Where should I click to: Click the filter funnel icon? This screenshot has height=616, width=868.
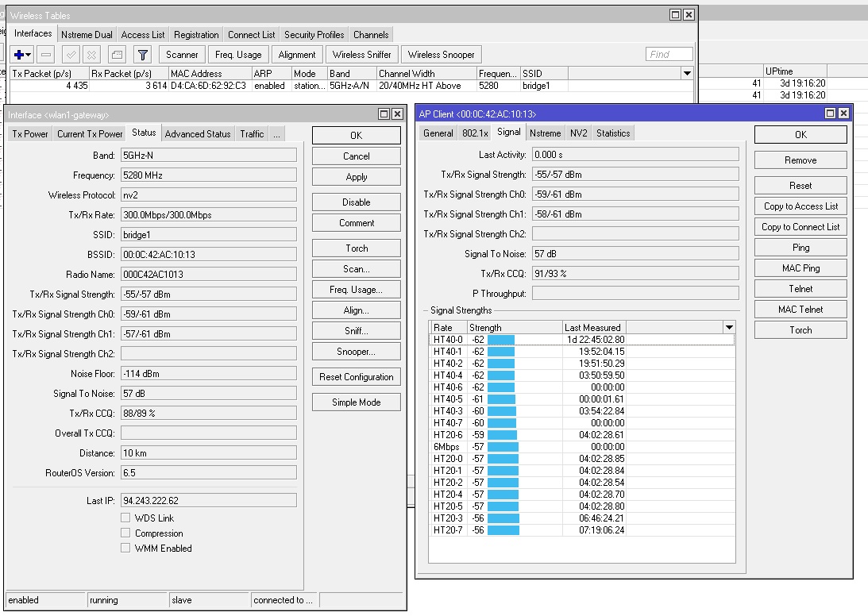[142, 55]
